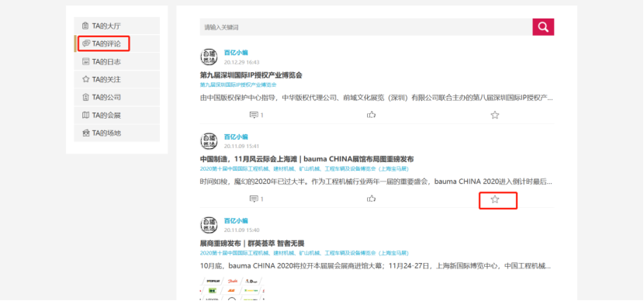This screenshot has height=301, width=644.
Task: Click avatar on 20.12.29 16:43 post
Action: 209,57
